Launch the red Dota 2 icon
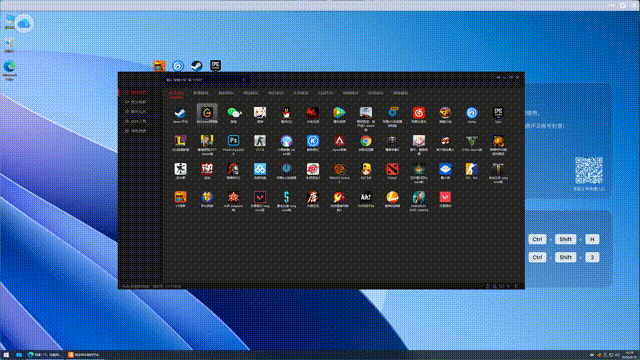This screenshot has height=360, width=640. [x=392, y=169]
